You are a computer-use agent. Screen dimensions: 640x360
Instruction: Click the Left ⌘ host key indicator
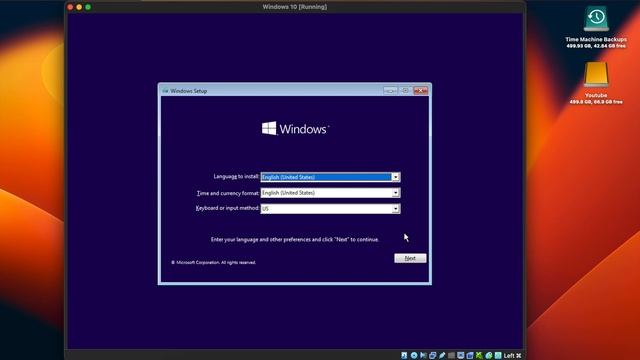tap(513, 356)
